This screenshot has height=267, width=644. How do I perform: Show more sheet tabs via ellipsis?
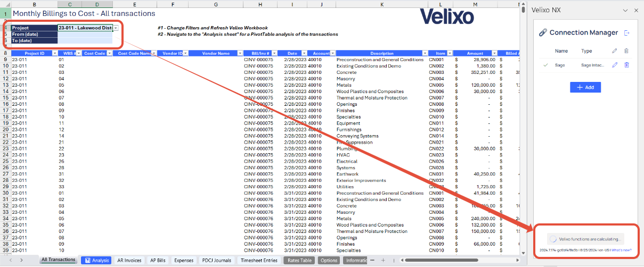point(373,260)
